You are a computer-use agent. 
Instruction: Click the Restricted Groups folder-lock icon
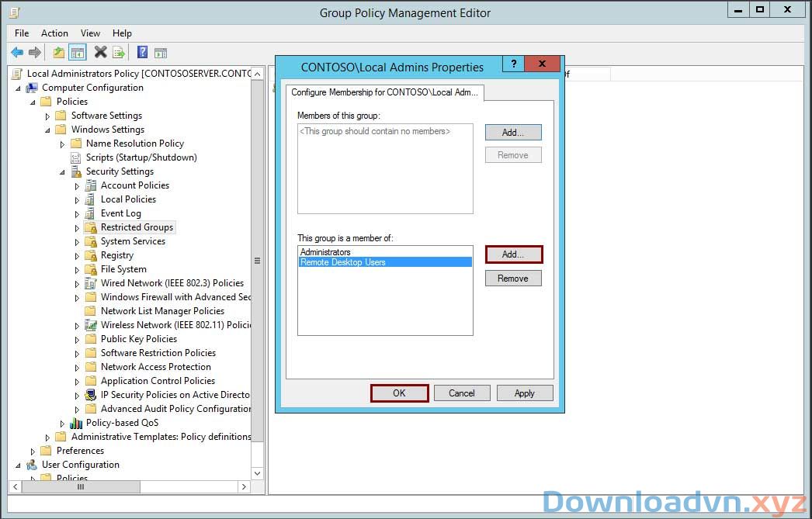click(x=91, y=227)
